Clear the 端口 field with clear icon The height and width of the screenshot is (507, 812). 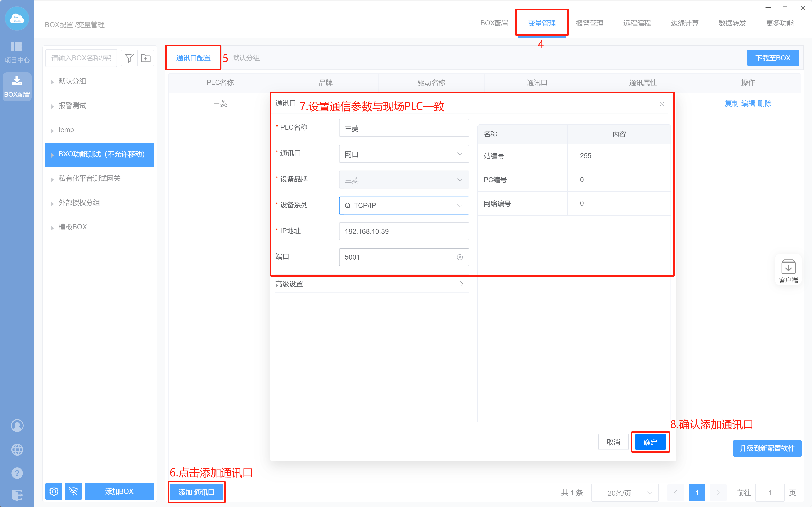click(x=460, y=257)
